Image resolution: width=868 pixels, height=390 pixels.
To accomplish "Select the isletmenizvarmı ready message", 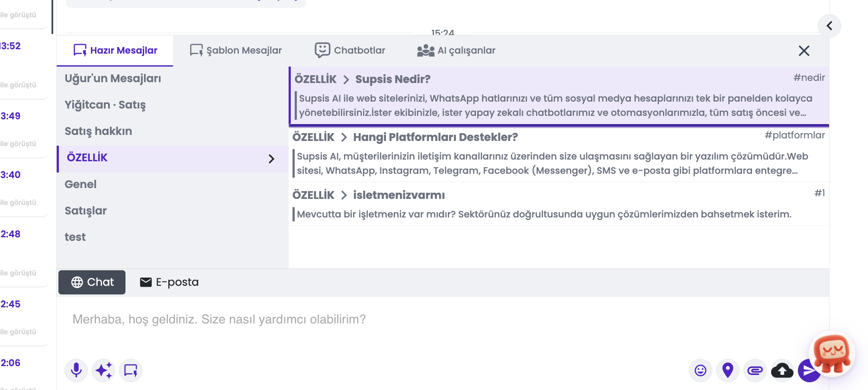I will tap(559, 204).
